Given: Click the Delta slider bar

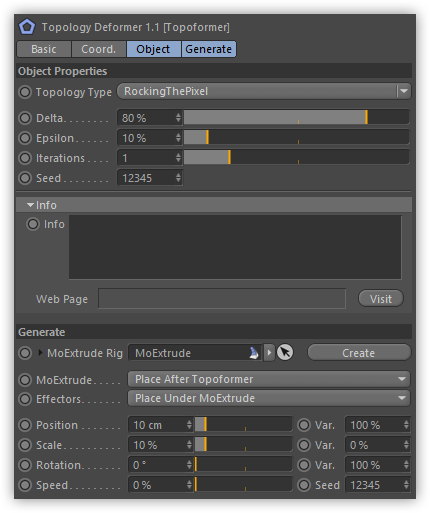Looking at the screenshot, I should (x=296, y=118).
